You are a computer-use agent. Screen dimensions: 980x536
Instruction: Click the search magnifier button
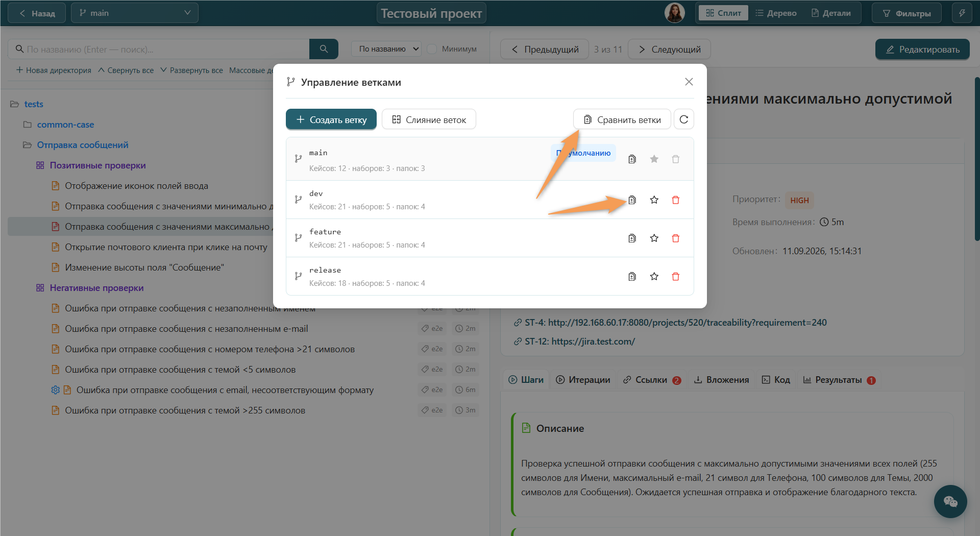coord(324,49)
